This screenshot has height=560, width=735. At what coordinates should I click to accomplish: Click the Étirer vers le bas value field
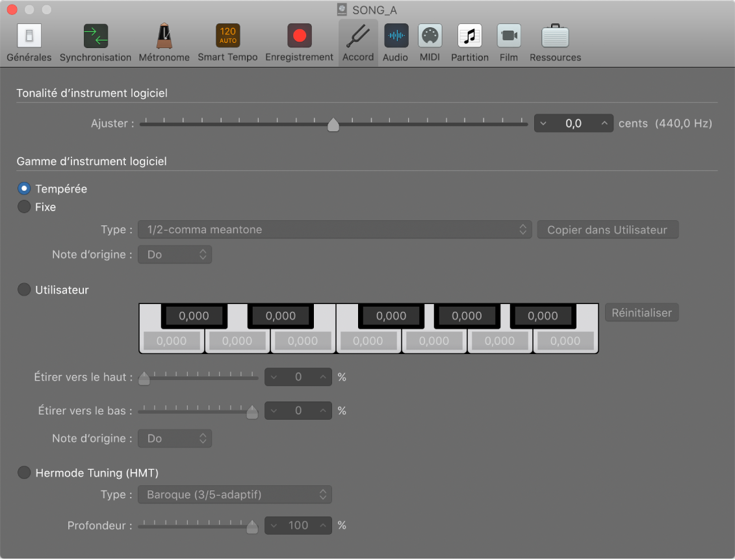[298, 411]
